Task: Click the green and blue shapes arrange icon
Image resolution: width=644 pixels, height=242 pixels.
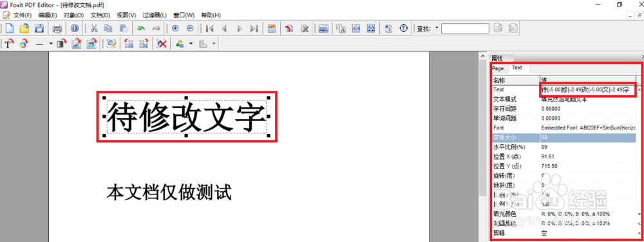Action: pyautogui.click(x=180, y=44)
